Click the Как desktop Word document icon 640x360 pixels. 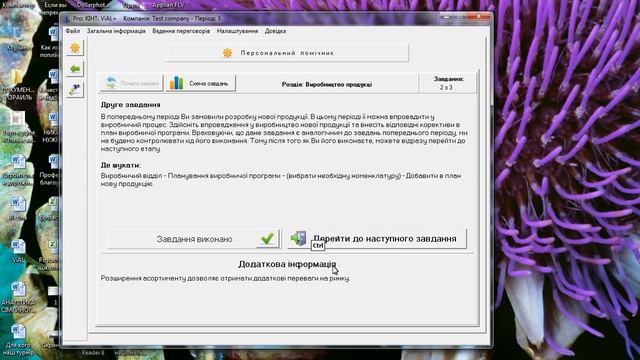(53, 33)
